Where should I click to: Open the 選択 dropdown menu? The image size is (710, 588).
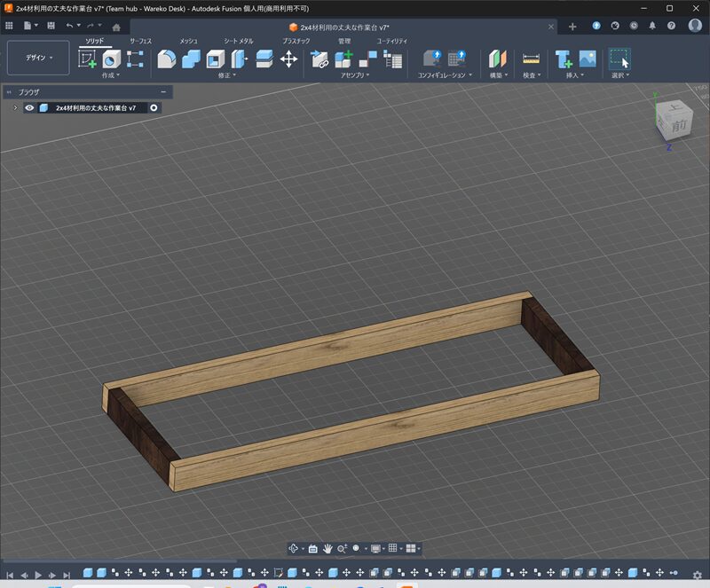(619, 75)
